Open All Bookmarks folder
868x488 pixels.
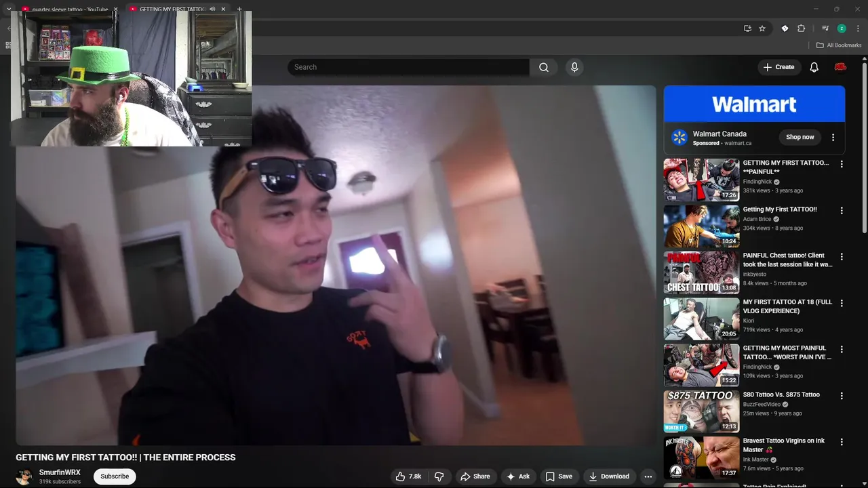(839, 45)
